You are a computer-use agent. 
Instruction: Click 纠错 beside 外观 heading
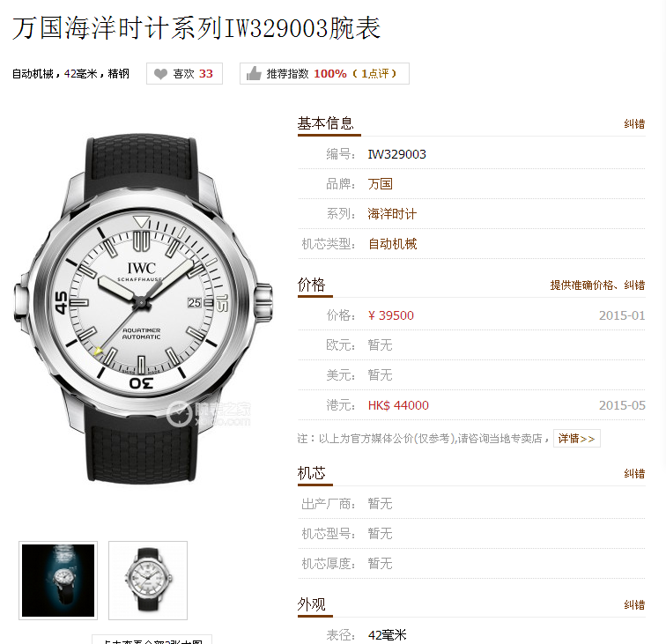pyautogui.click(x=634, y=605)
